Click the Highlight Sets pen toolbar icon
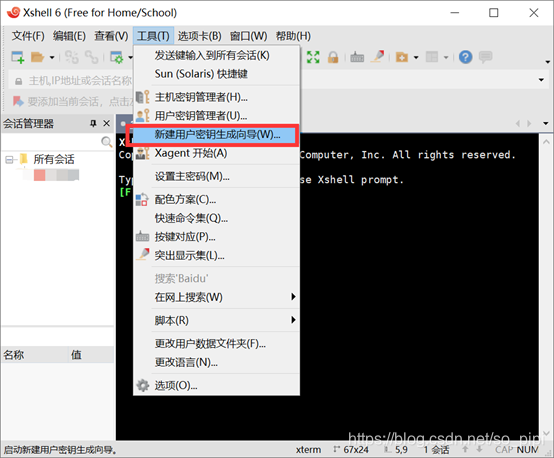This screenshot has width=554, height=458. [377, 57]
